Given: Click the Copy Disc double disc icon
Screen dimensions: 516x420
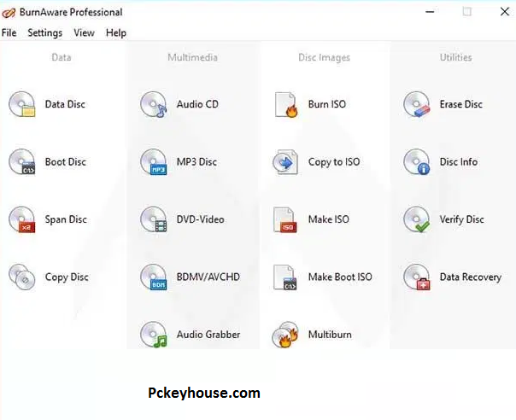Looking at the screenshot, I should pos(21,277).
